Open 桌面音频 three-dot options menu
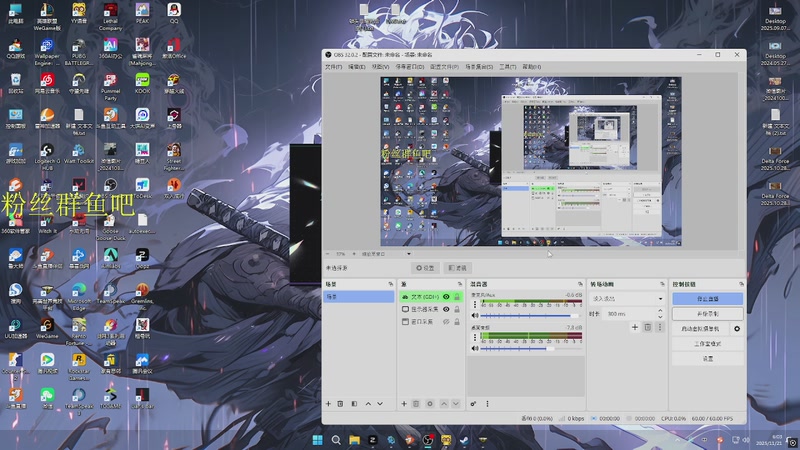The image size is (800, 450). click(475, 337)
